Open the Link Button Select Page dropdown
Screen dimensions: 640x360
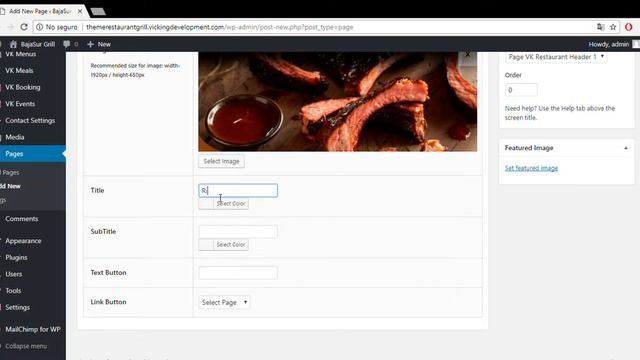[224, 302]
